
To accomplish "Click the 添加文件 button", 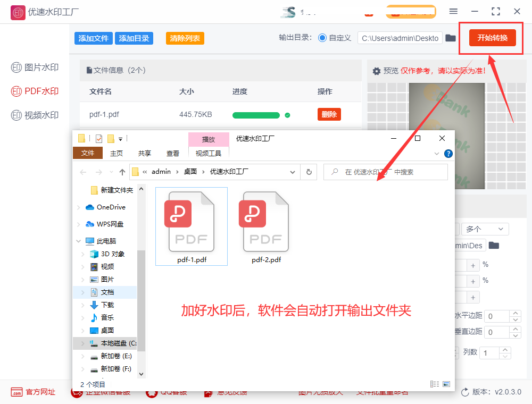I will pyautogui.click(x=93, y=38).
